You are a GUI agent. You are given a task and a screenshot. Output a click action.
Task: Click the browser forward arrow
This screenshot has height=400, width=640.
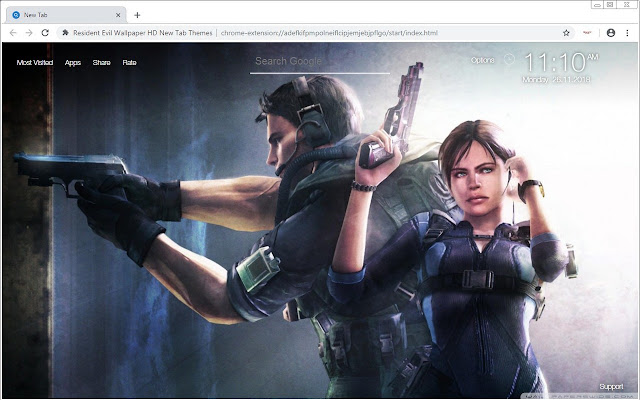coord(29,33)
